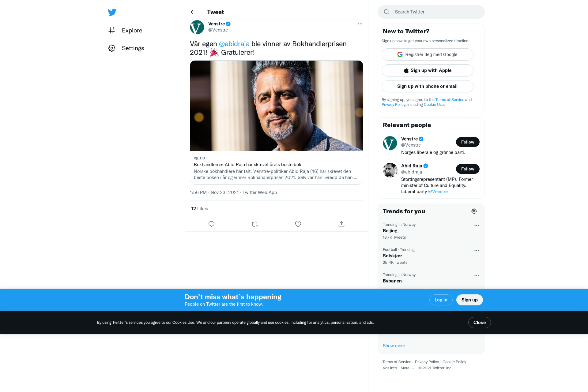Click the Twitter bird logo
The image size is (588, 392).
click(112, 12)
